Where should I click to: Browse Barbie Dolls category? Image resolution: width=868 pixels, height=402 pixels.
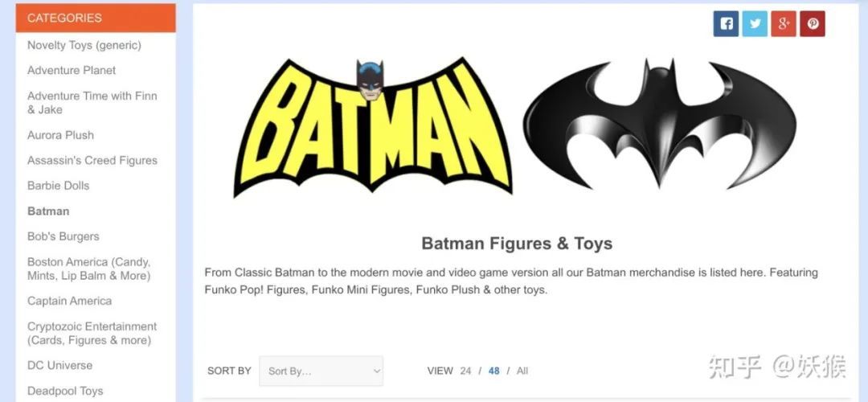[58, 186]
